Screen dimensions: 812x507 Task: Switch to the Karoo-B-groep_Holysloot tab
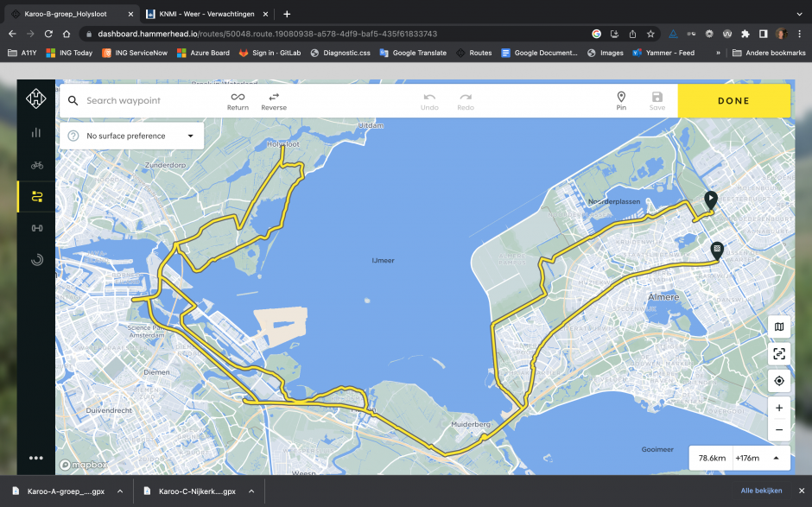point(72,14)
